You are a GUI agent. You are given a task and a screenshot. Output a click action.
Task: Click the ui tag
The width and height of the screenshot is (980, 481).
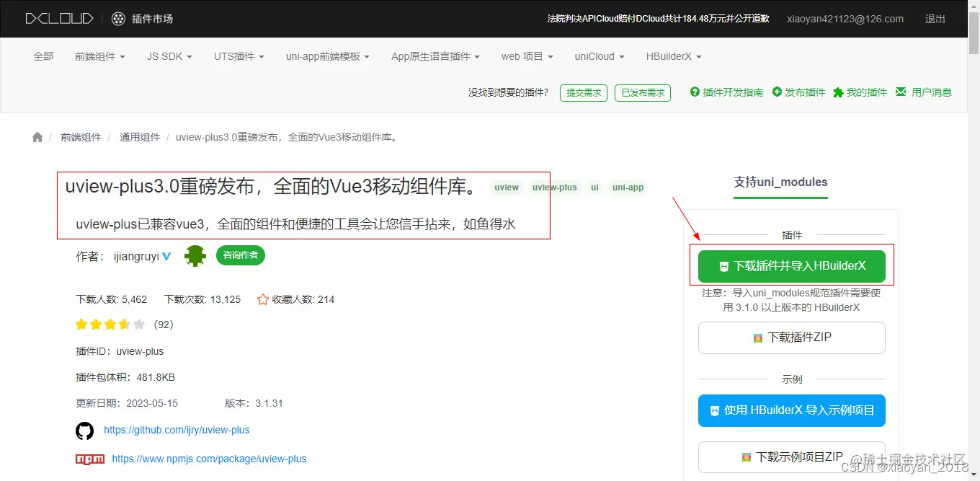(594, 187)
